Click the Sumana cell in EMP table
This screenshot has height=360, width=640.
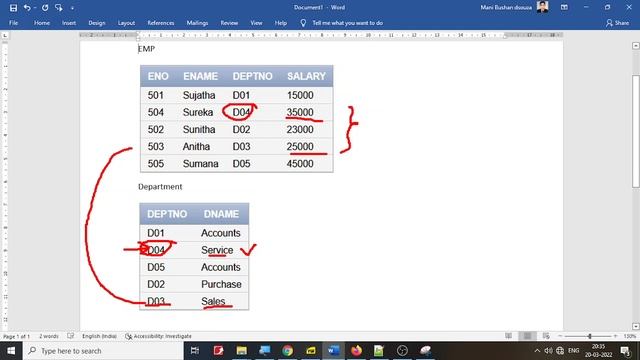tap(200, 164)
